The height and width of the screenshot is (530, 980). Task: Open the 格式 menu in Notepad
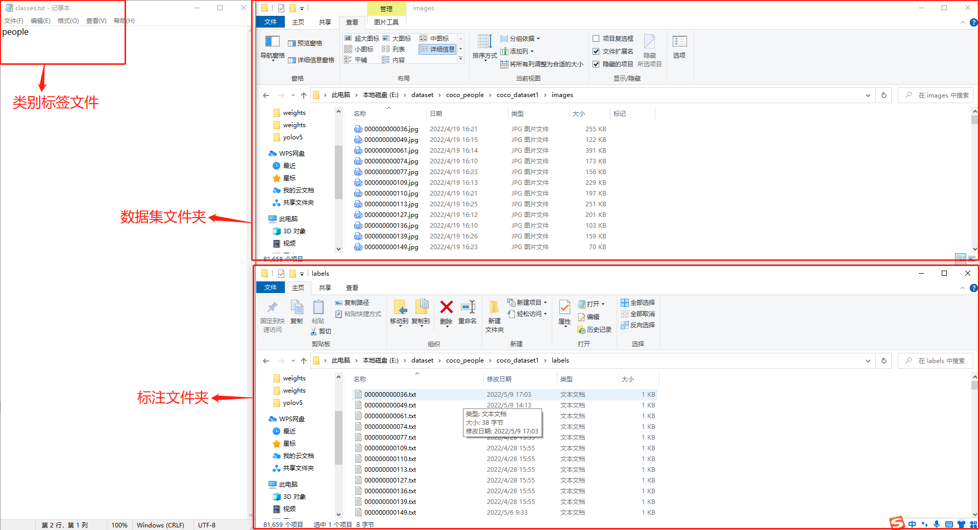pos(67,20)
